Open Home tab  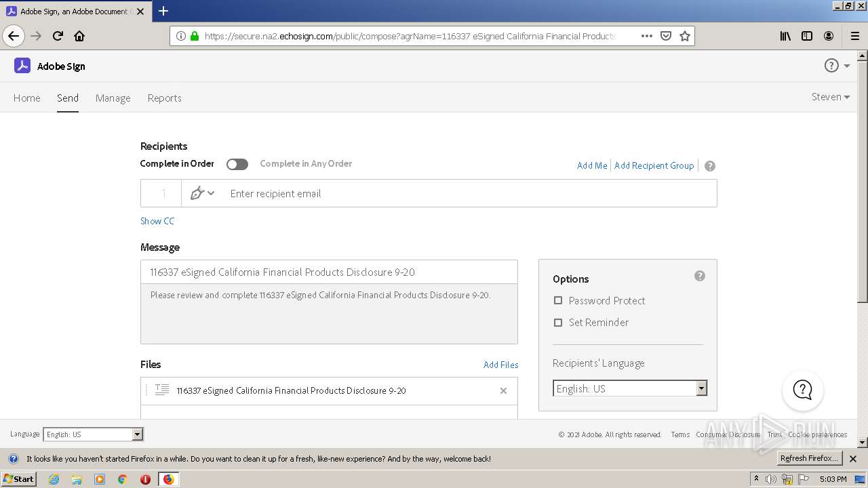pos(26,98)
